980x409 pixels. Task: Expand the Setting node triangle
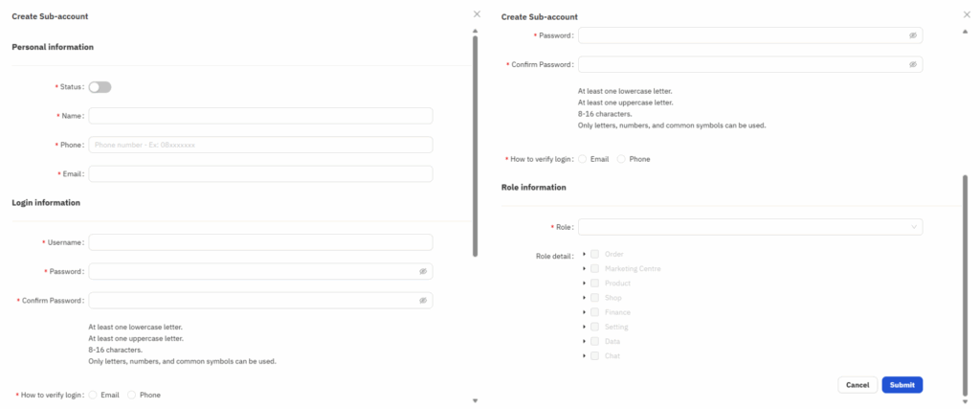click(x=584, y=327)
